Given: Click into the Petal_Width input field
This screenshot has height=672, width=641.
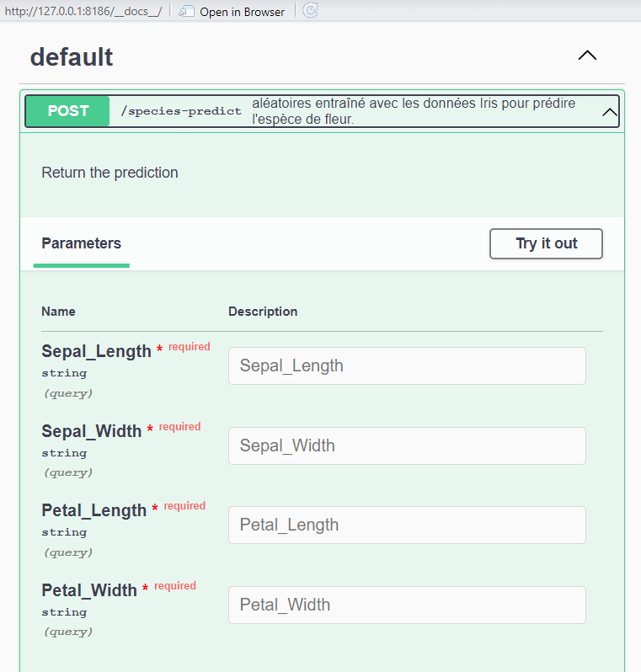Looking at the screenshot, I should [x=407, y=605].
